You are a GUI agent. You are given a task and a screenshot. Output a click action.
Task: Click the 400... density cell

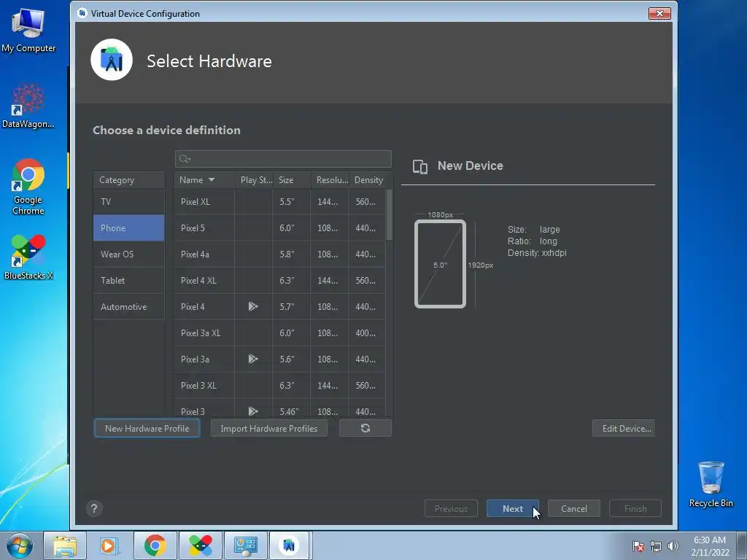point(367,332)
